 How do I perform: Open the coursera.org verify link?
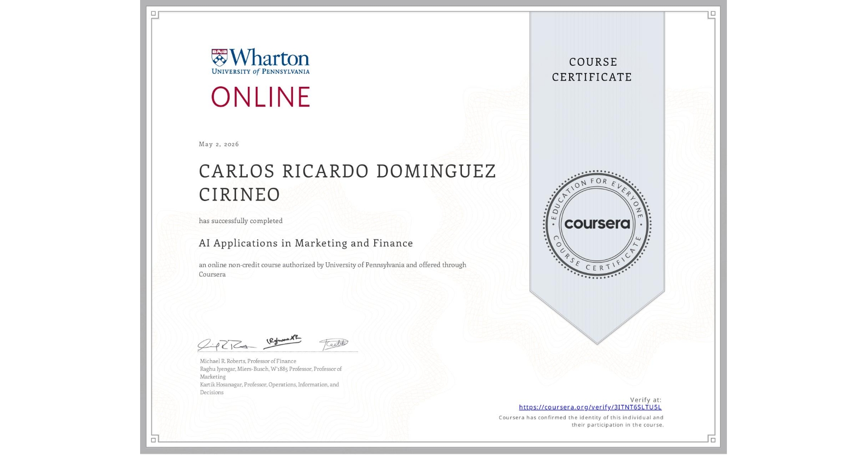point(590,407)
